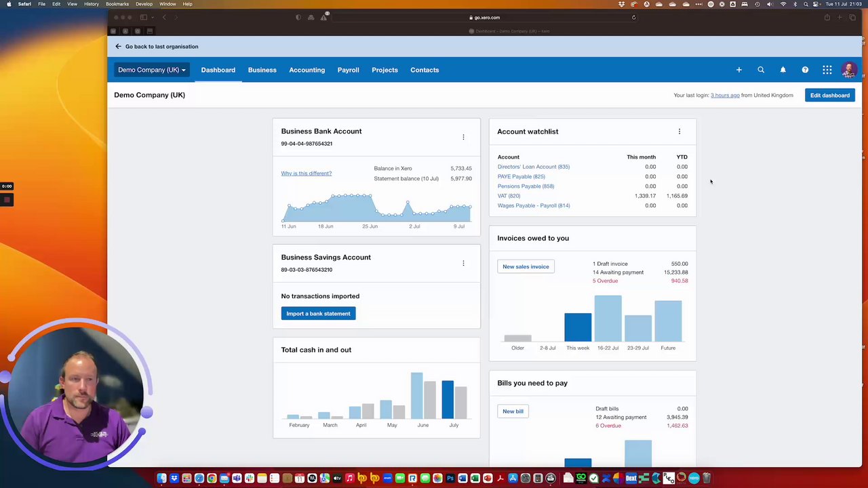Click the user profile avatar
This screenshot has width=868, height=488.
[848, 70]
